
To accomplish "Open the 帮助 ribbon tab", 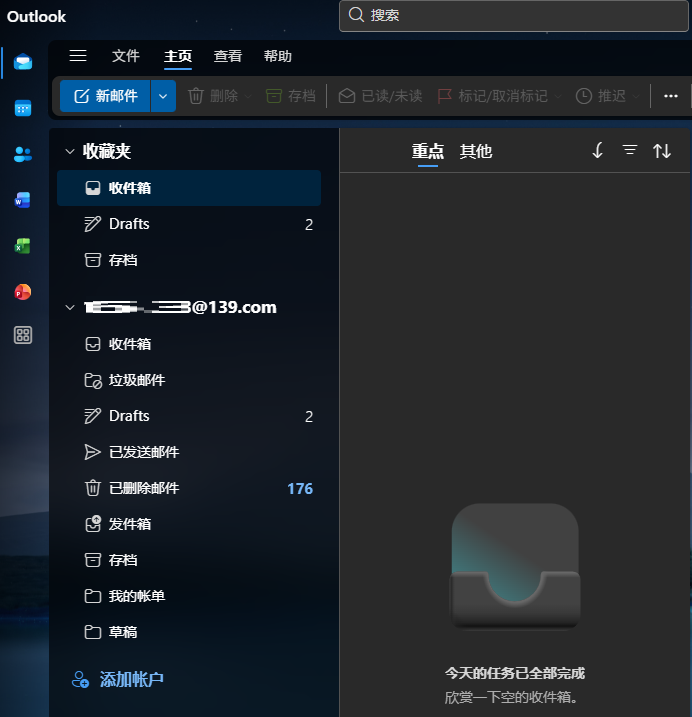I will pyautogui.click(x=278, y=56).
